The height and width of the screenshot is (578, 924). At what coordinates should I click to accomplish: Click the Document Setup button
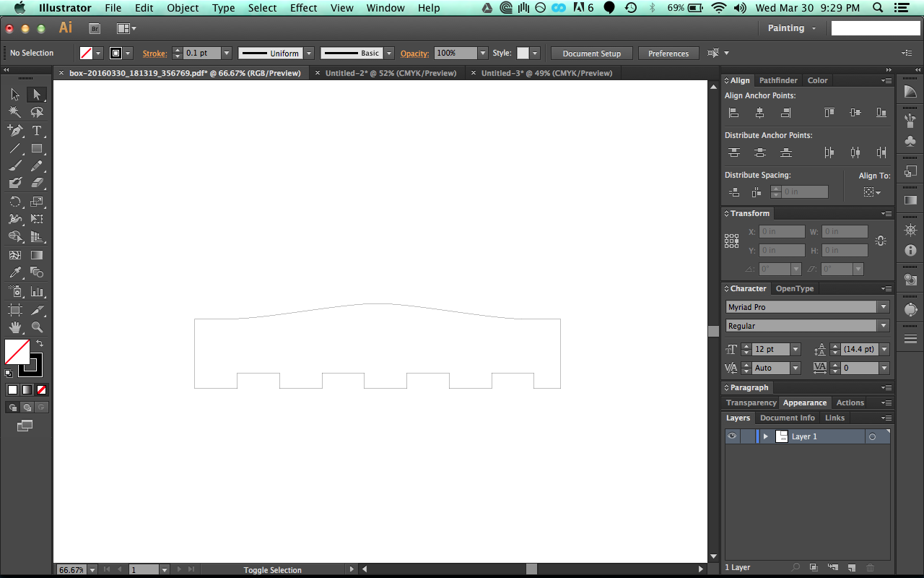click(x=591, y=53)
